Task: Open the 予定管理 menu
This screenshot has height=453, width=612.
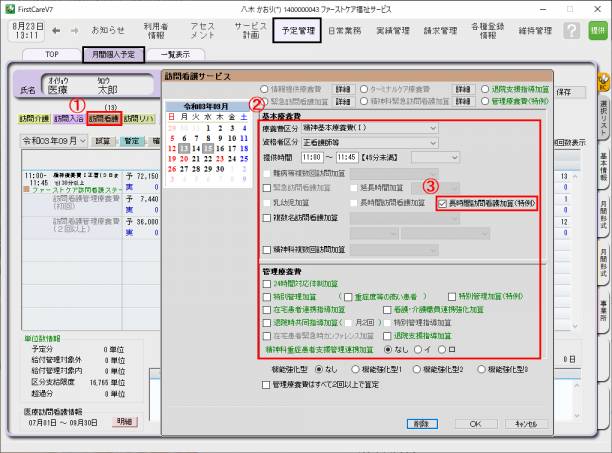Action: [296, 31]
